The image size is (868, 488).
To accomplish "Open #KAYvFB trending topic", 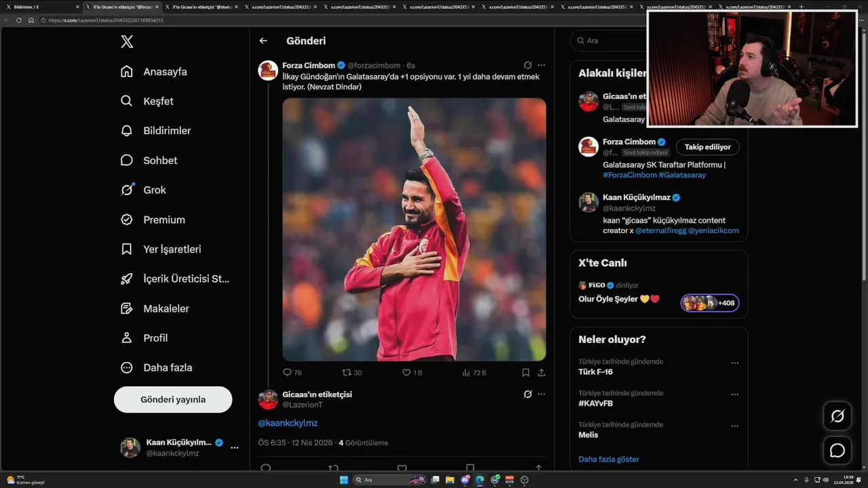I will (x=595, y=403).
